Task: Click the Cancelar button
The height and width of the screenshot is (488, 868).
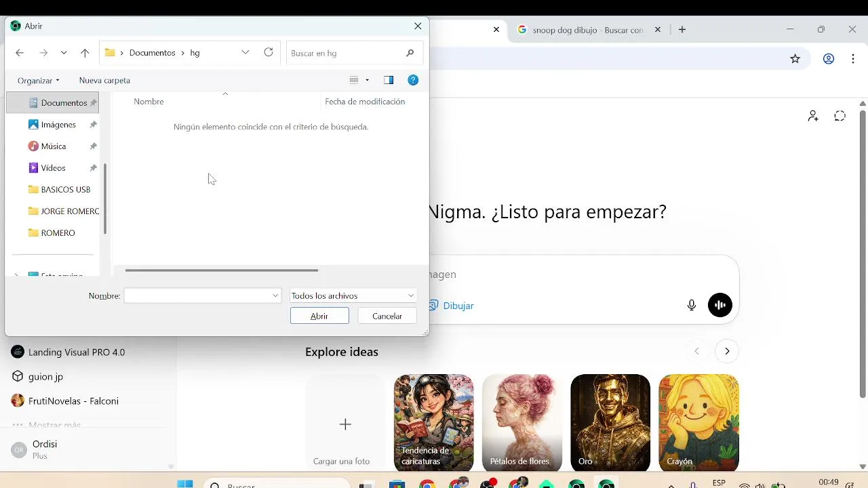Action: (387, 316)
